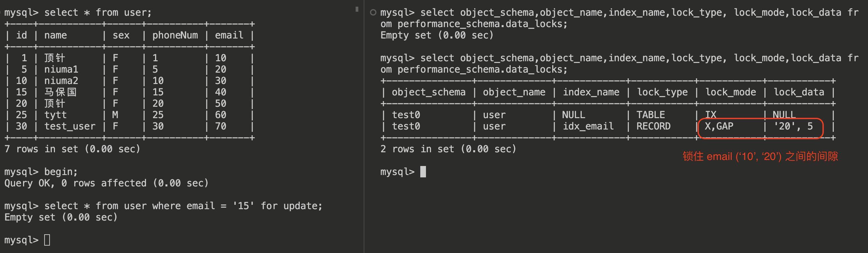Screen dimensions: 868x253
Task: Click the phoneNum column header
Action: tap(175, 35)
